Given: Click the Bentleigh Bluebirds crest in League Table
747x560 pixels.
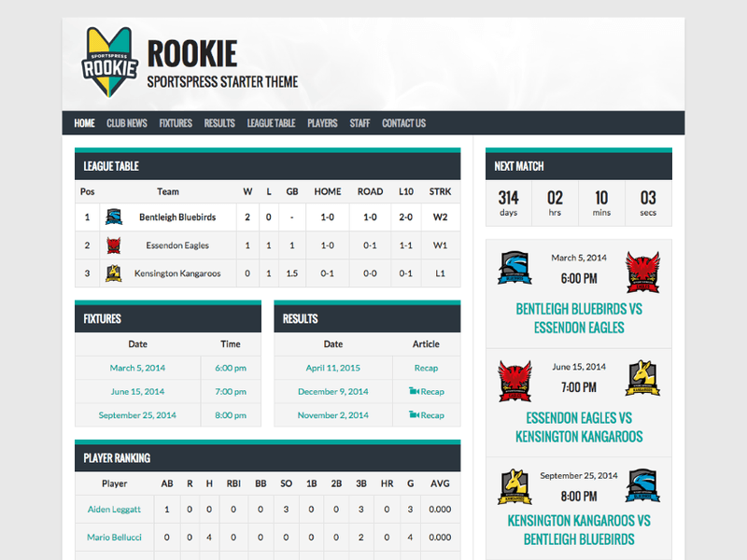Looking at the screenshot, I should click(116, 217).
